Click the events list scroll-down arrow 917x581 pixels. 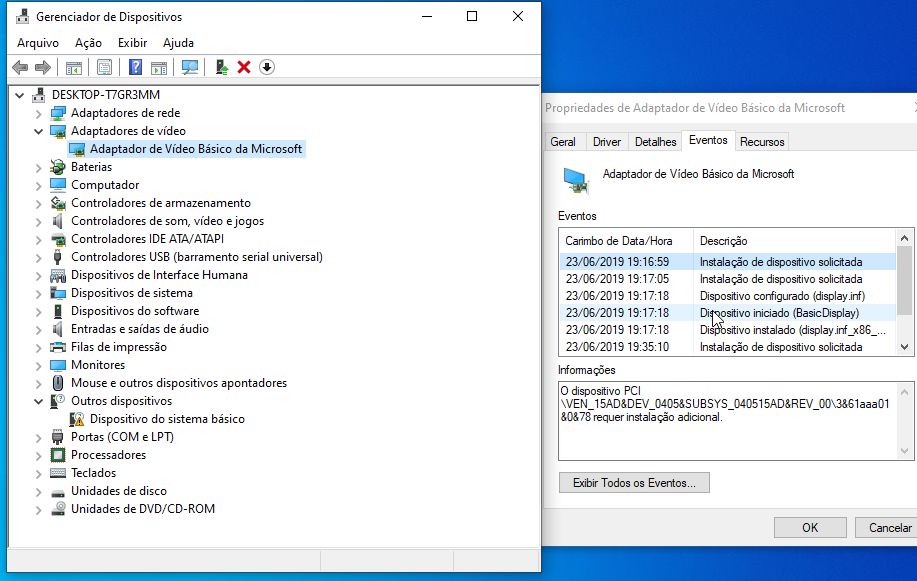click(905, 347)
